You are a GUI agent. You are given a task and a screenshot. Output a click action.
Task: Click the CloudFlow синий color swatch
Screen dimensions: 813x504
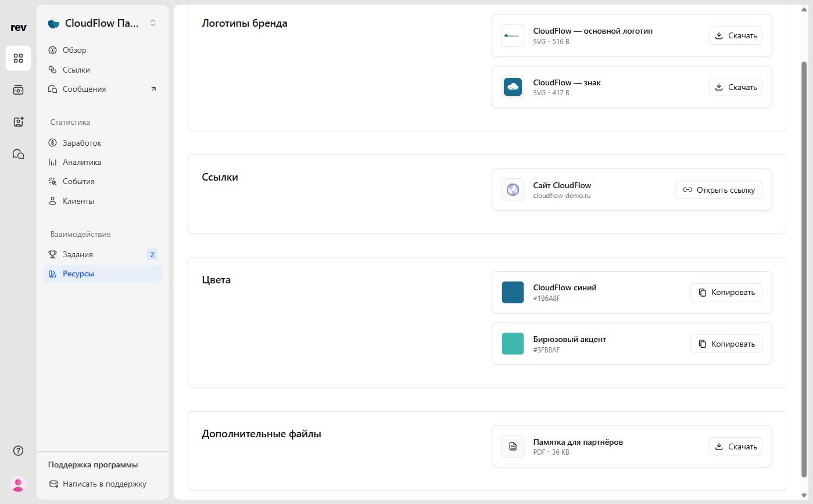513,292
